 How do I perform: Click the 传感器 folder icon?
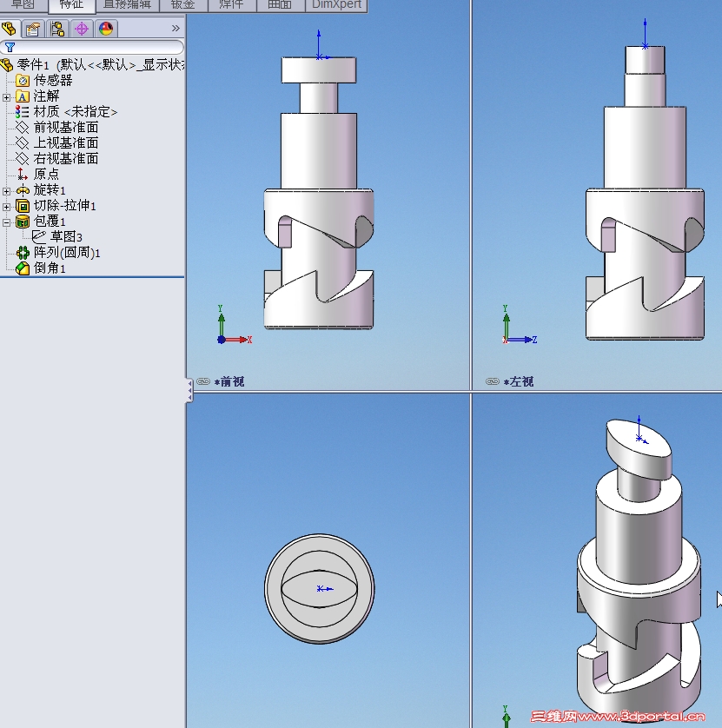[x=23, y=80]
